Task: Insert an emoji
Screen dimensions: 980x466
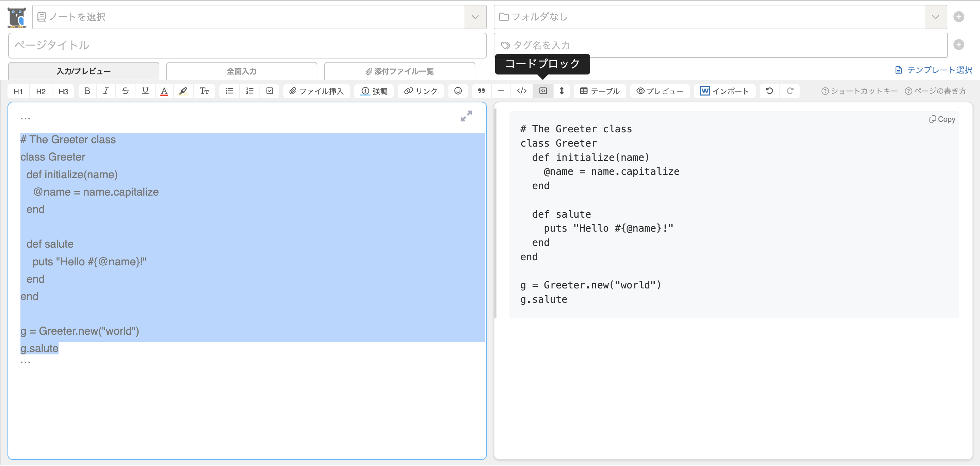Action: [x=458, y=91]
